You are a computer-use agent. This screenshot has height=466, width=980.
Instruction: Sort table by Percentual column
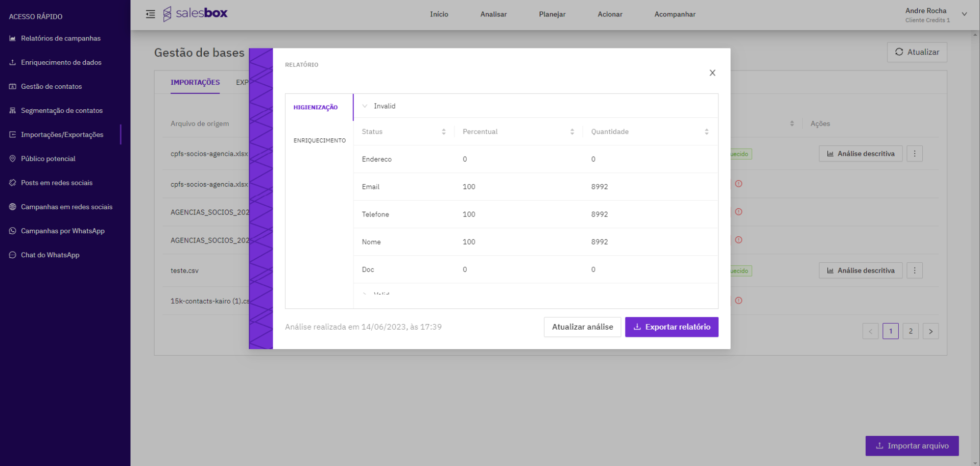click(572, 132)
